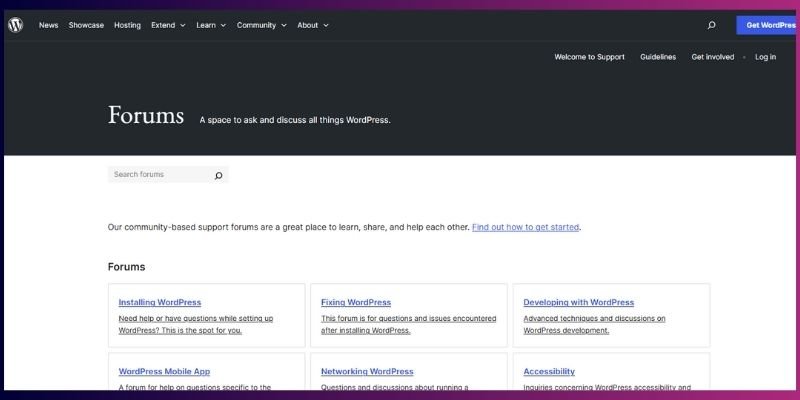Click Installing WordPress description text
The height and width of the screenshot is (400, 800).
[195, 324]
